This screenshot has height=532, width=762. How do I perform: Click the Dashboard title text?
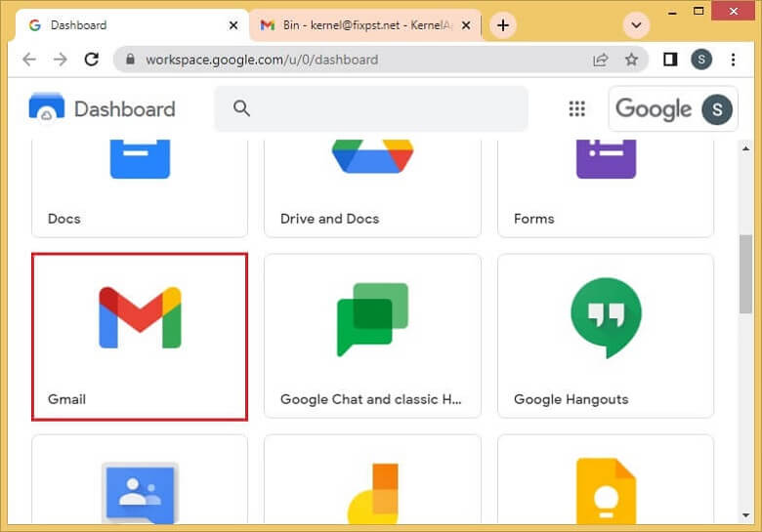coord(125,109)
